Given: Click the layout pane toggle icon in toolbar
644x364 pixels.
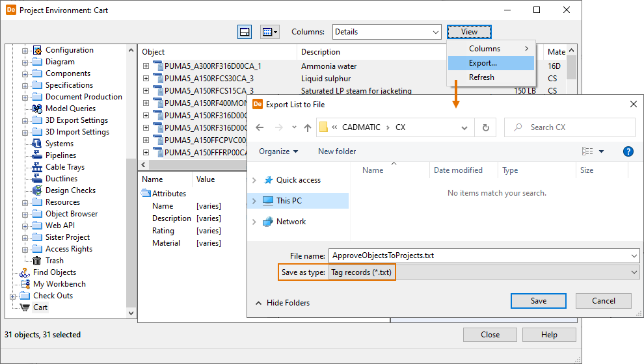Looking at the screenshot, I should (x=245, y=32).
